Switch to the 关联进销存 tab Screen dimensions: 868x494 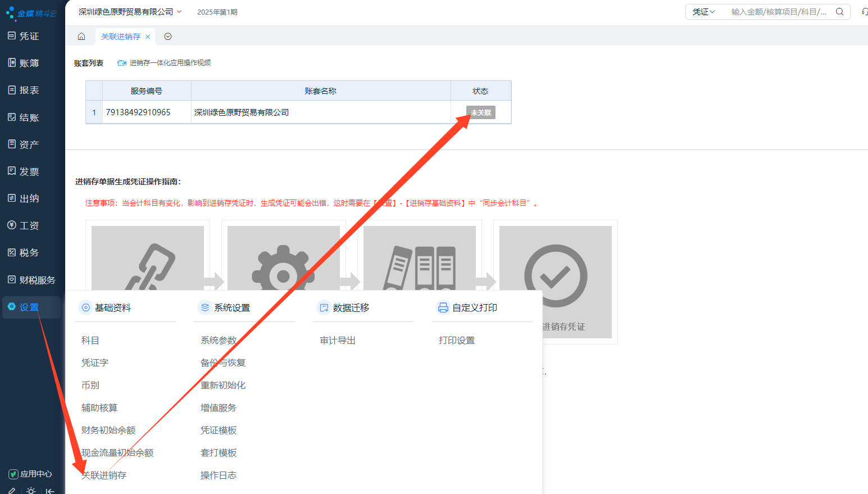121,37
